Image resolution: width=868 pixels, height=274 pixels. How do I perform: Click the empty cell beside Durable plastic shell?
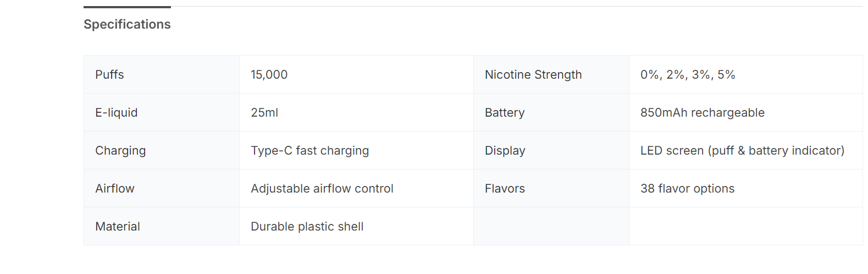(551, 227)
